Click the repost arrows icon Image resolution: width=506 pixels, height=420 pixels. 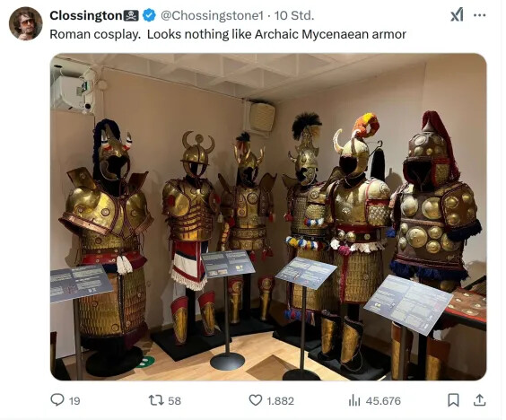(155, 400)
